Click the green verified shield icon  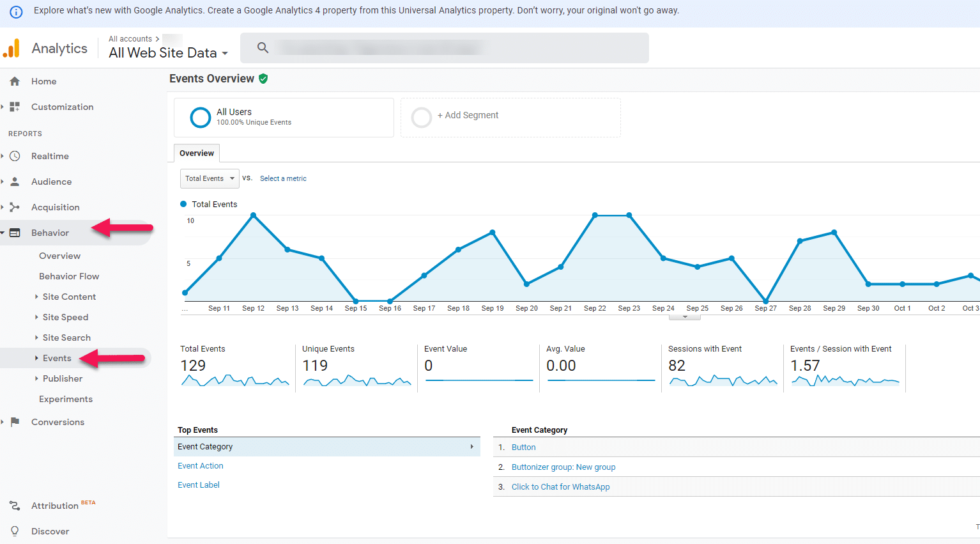(263, 79)
